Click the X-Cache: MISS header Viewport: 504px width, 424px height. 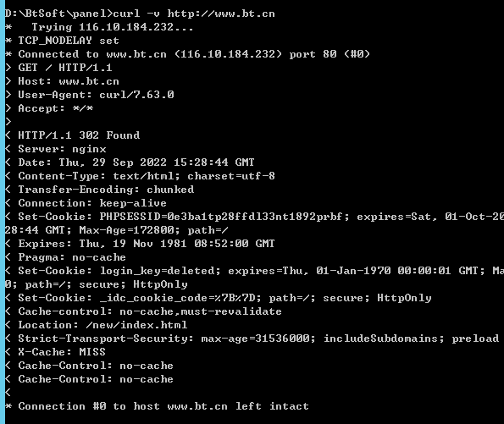pos(55,352)
